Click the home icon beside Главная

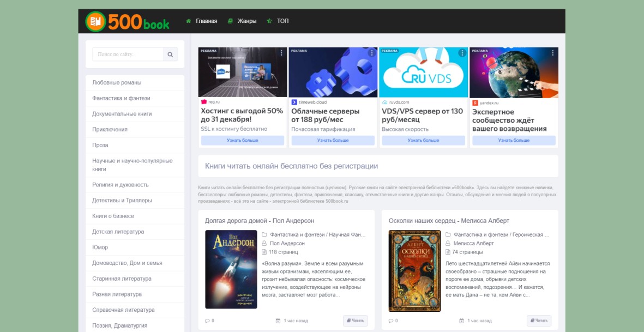(189, 21)
